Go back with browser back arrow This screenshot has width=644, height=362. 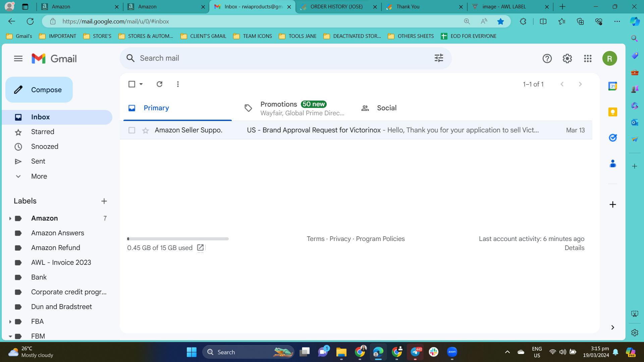pyautogui.click(x=12, y=21)
